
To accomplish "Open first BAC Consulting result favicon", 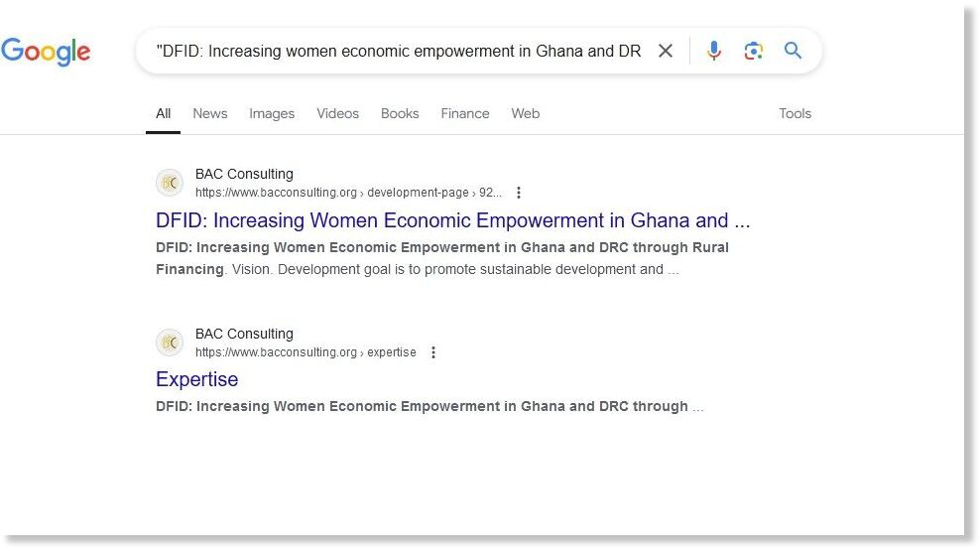I will pyautogui.click(x=170, y=183).
